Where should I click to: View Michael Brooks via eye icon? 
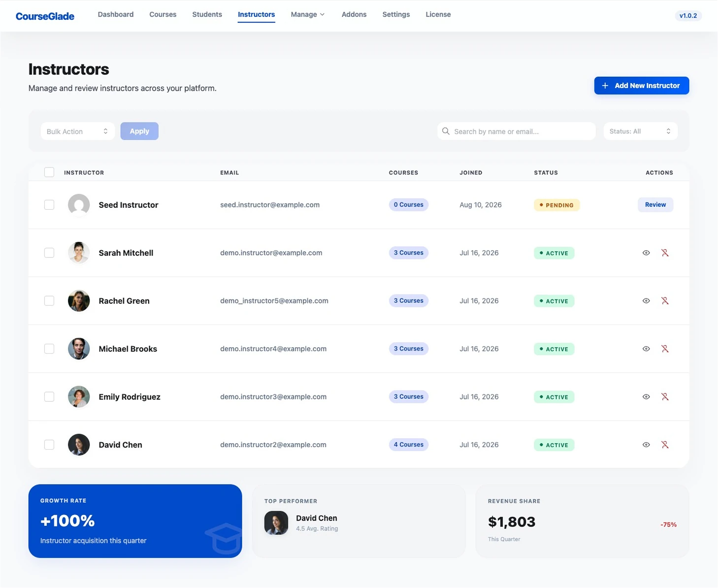[646, 349]
